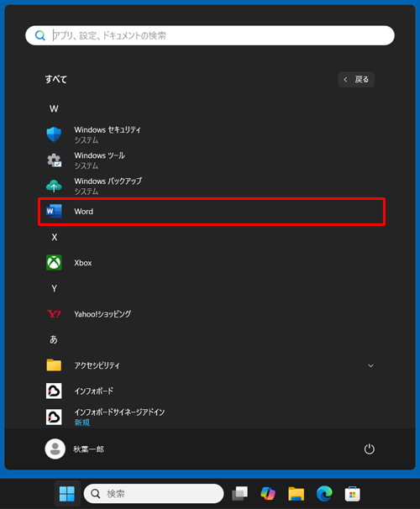Viewport: 420px width, 509px height.
Task: Open File Explorer from the taskbar
Action: [296, 494]
